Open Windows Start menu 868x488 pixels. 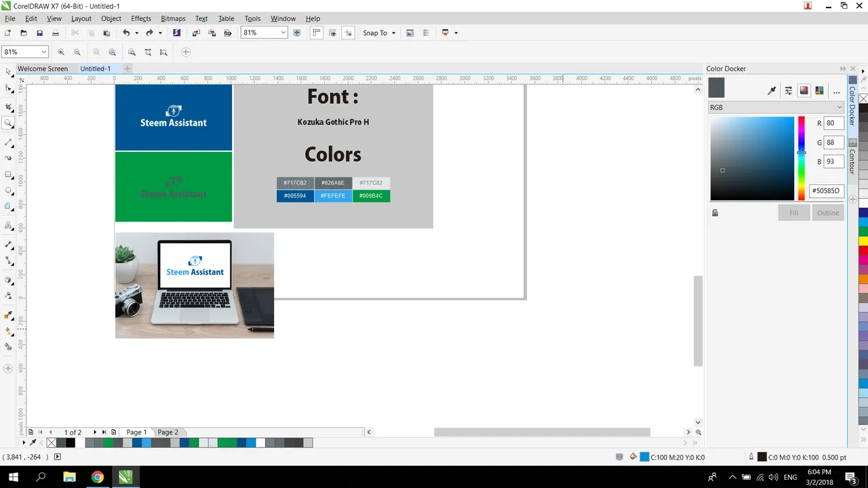tap(13, 477)
